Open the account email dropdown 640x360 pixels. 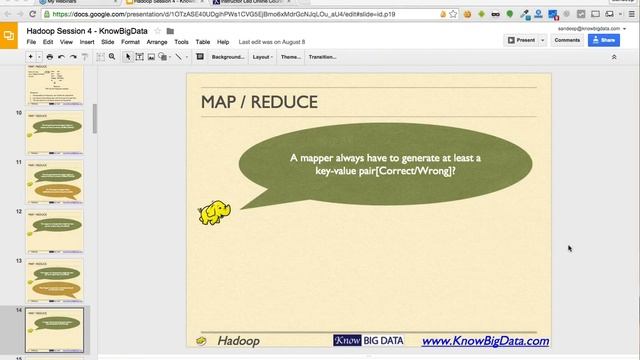pyautogui.click(x=591, y=29)
